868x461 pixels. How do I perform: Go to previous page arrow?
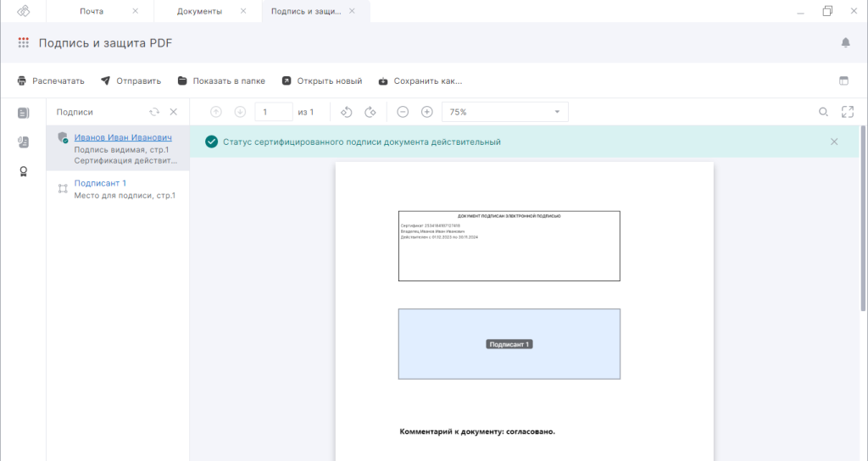(216, 112)
